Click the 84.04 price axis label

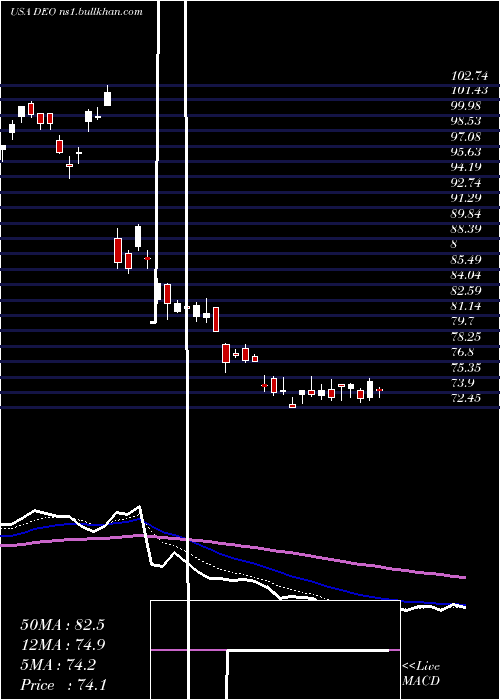tap(467, 275)
